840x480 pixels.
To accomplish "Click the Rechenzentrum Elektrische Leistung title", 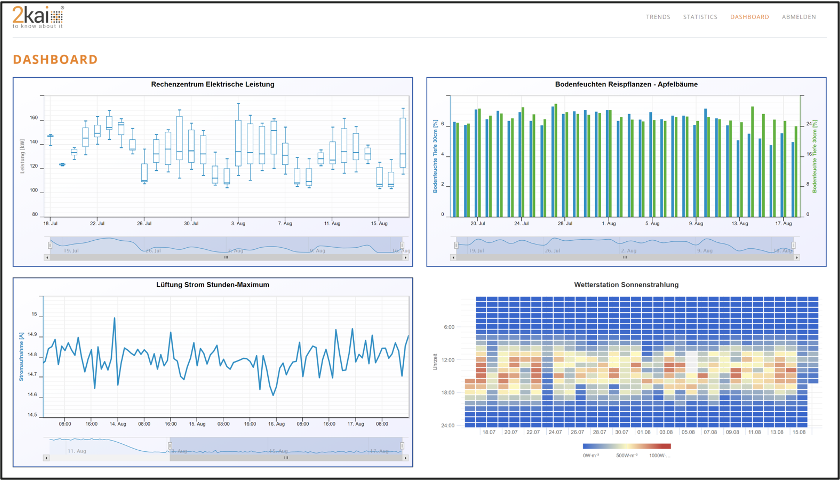I will [x=212, y=84].
